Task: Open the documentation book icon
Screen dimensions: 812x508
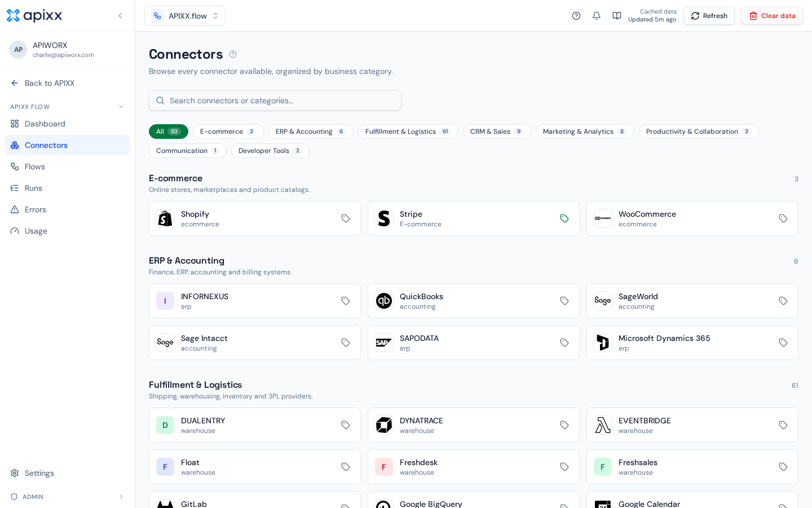Action: pyautogui.click(x=617, y=16)
